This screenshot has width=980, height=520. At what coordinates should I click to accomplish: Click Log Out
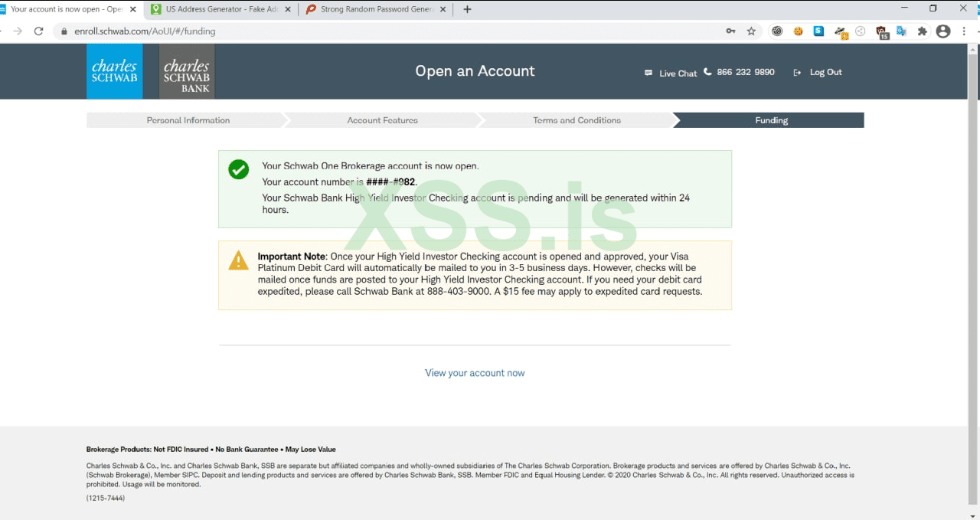click(x=825, y=72)
